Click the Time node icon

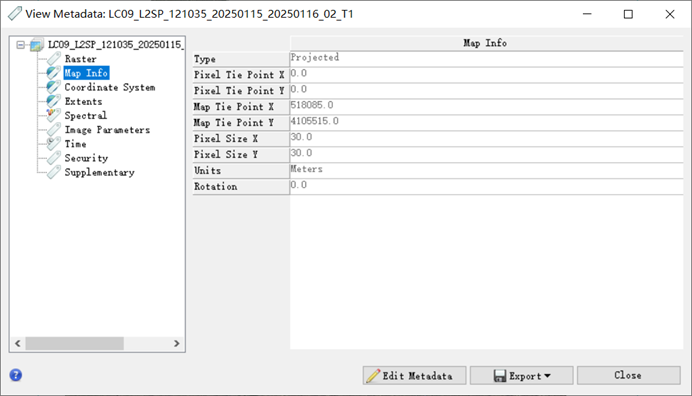(53, 143)
